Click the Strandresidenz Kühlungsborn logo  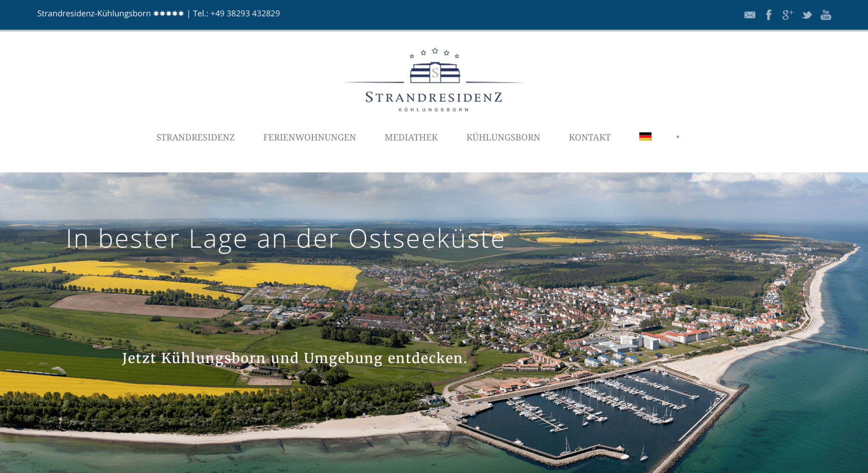434,80
